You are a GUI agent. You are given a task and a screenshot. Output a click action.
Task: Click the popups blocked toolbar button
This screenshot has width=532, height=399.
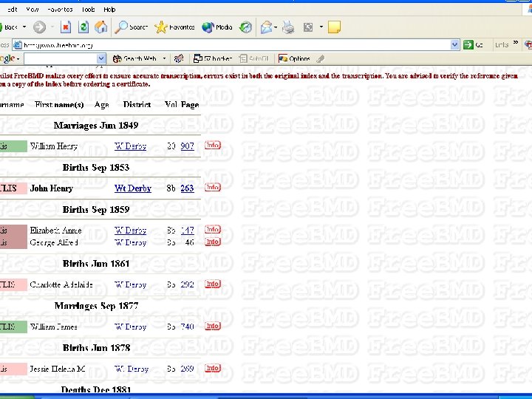[x=213, y=58]
